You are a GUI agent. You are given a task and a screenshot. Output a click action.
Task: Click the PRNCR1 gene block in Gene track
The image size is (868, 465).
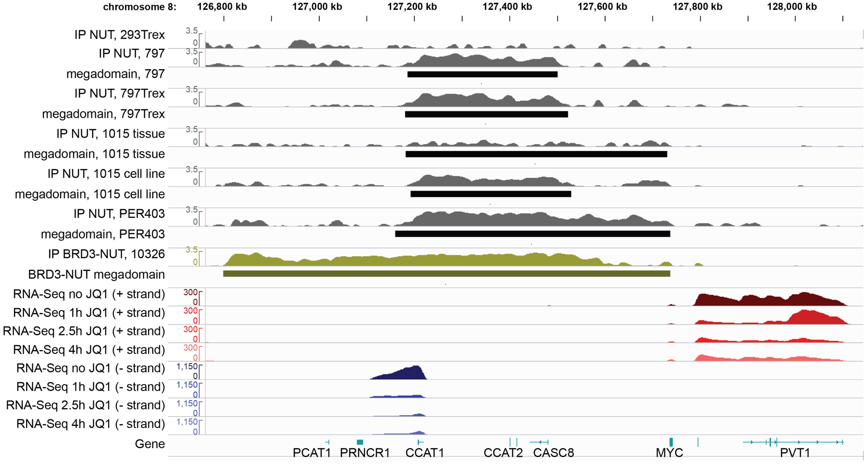[360, 442]
